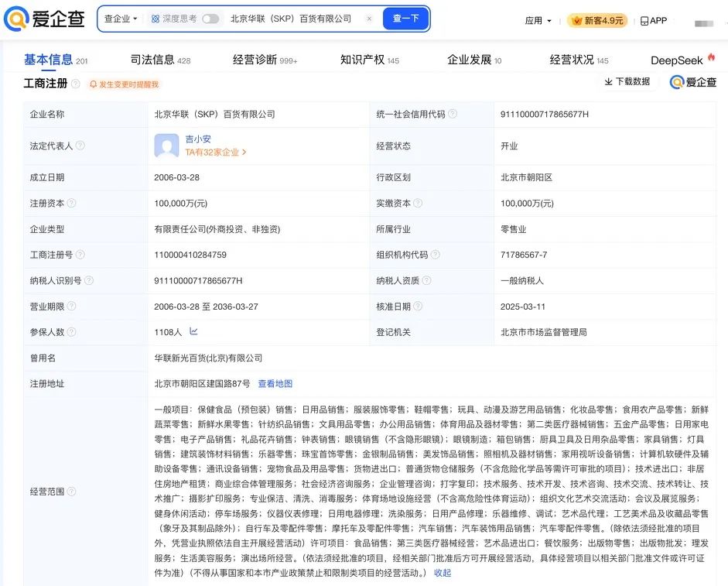This screenshot has height=586, width=728.
Task: Click the legal representative avatar image
Action: tap(166, 146)
